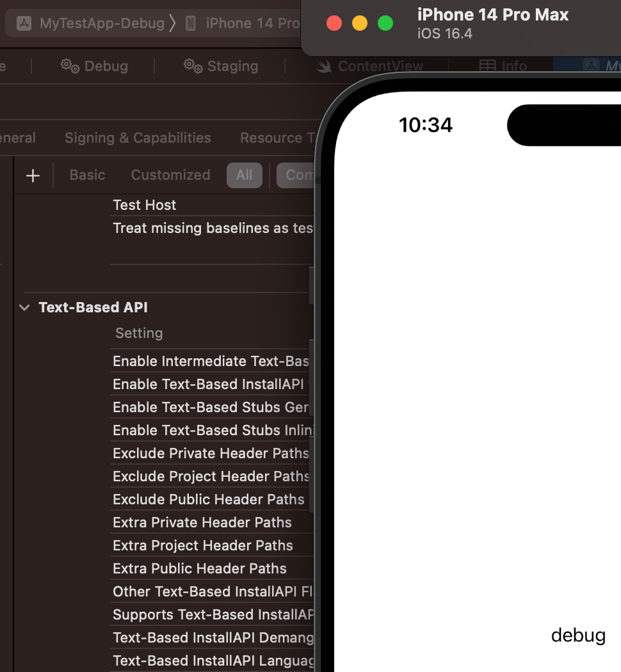Select Supports Text-Based InstallAPI row
This screenshot has width=621, height=672.
pos(212,615)
